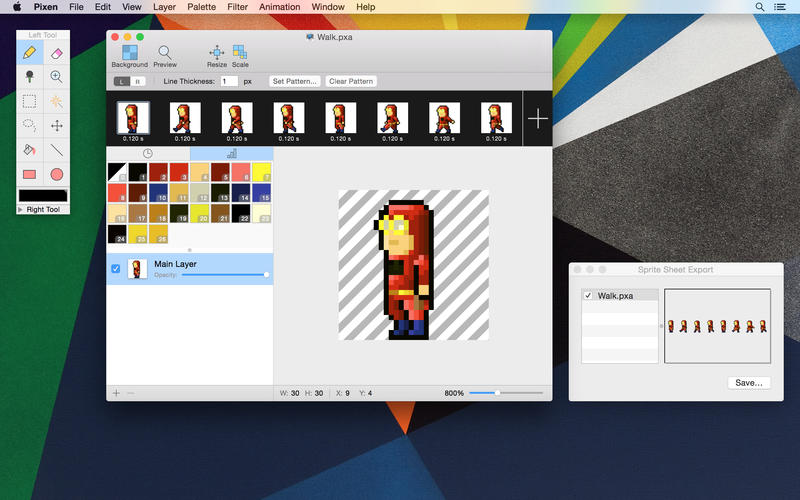Switch to the recent colors clock tab
800x500 pixels.
point(148,153)
